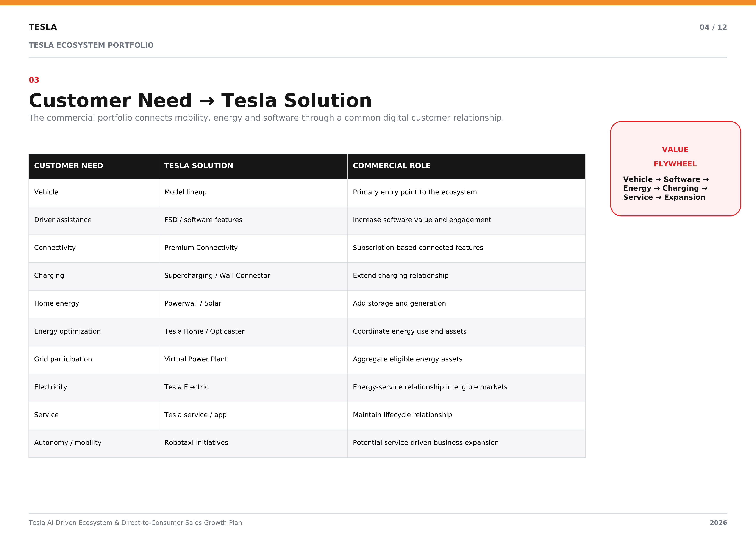The image size is (756, 535).
Task: Select the Home energy cell
Action: [x=94, y=304]
